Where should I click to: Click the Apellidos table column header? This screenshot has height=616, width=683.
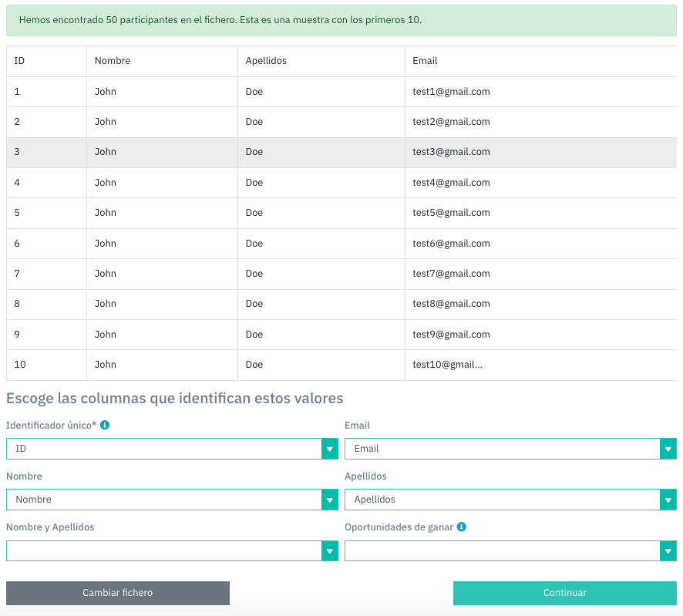point(266,61)
